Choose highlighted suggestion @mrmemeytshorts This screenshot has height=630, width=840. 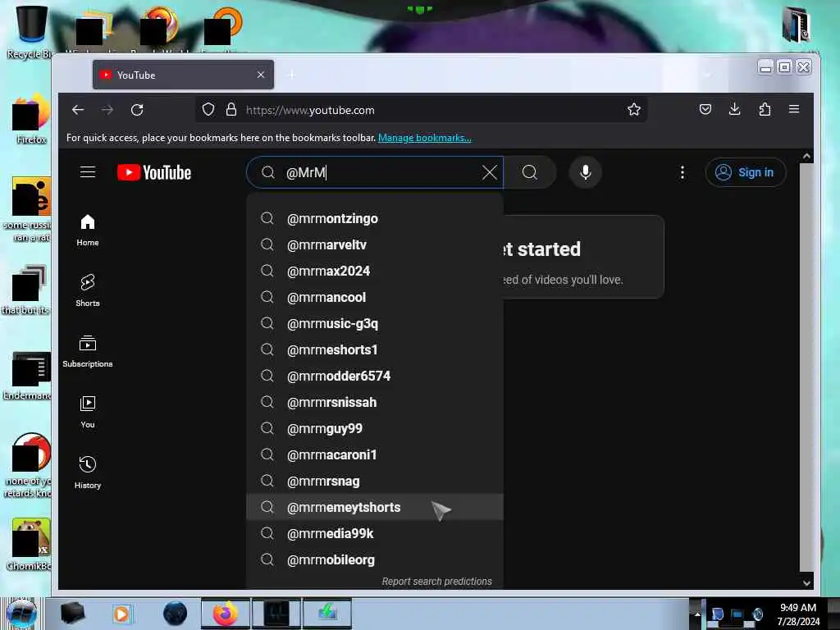(x=375, y=507)
